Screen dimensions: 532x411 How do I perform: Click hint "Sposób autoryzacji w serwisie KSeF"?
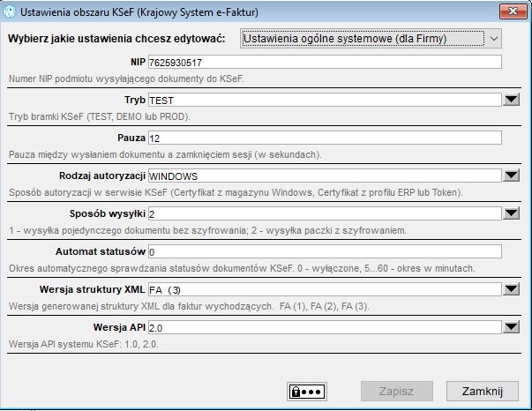[236, 193]
